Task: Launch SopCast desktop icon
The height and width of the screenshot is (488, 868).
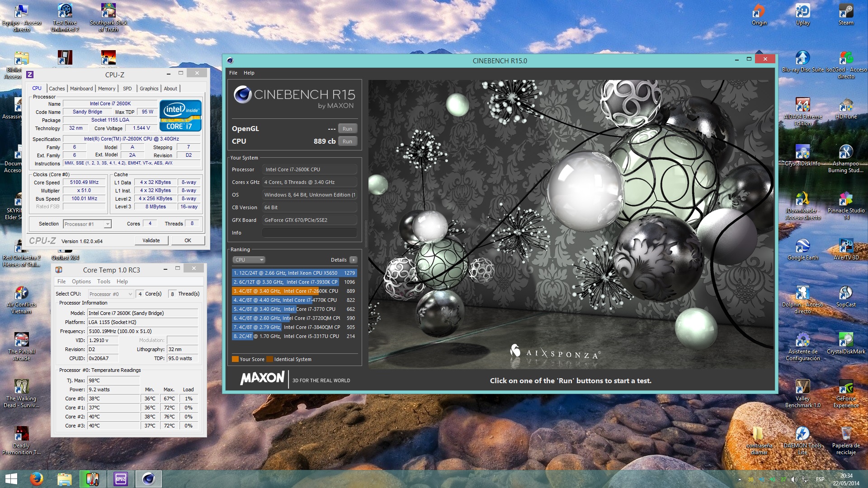Action: pos(846,297)
